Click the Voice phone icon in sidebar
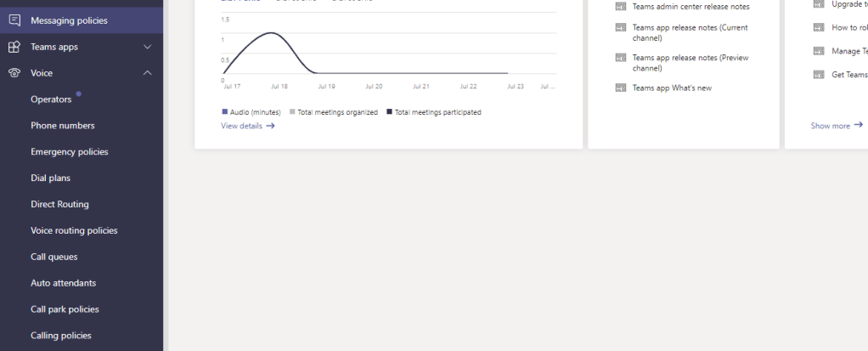 click(x=14, y=73)
